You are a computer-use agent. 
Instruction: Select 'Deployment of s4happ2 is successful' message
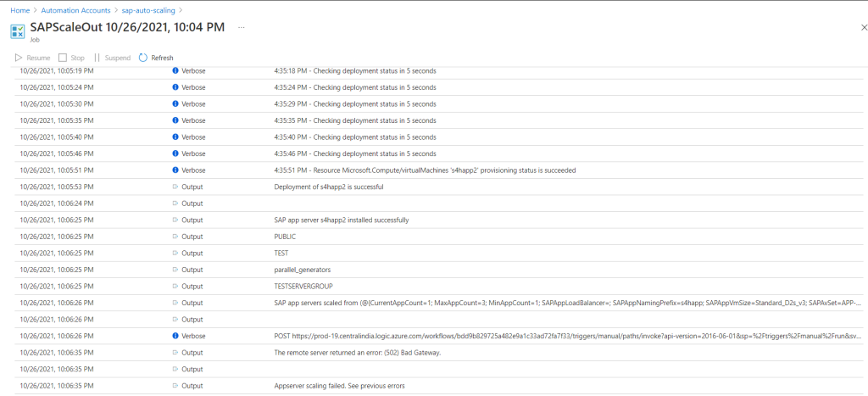[329, 187]
